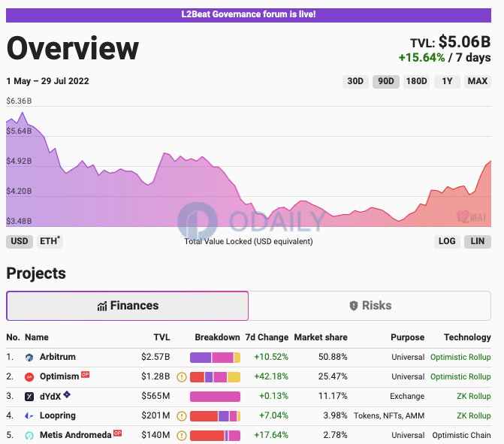Click the TVL column header
Image resolution: width=504 pixels, height=444 pixels.
click(161, 337)
